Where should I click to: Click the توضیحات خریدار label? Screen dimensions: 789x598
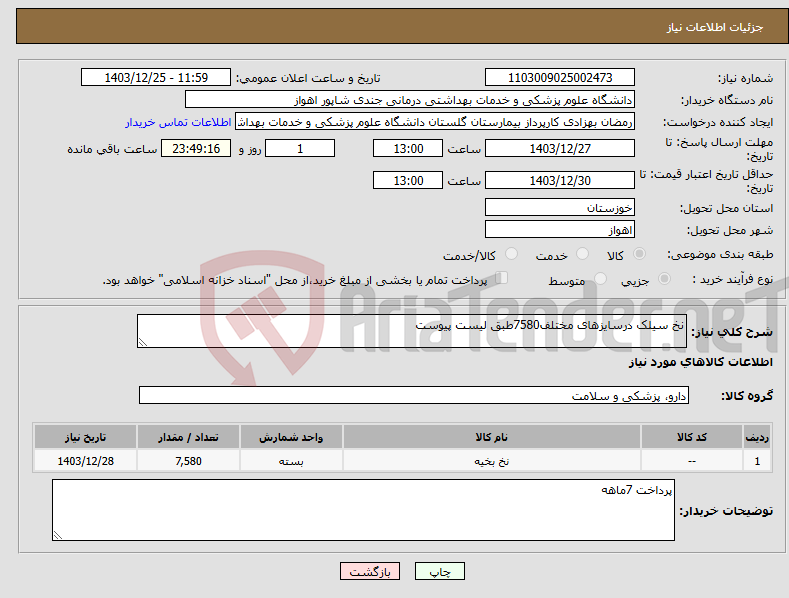726,511
